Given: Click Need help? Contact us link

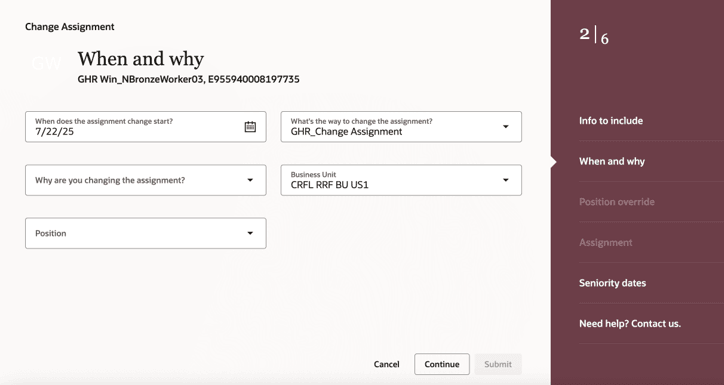Looking at the screenshot, I should 630,324.
